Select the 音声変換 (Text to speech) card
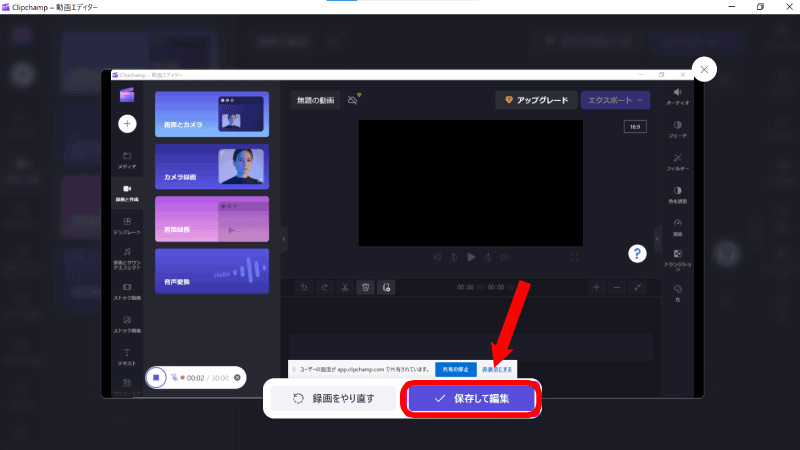 [212, 271]
